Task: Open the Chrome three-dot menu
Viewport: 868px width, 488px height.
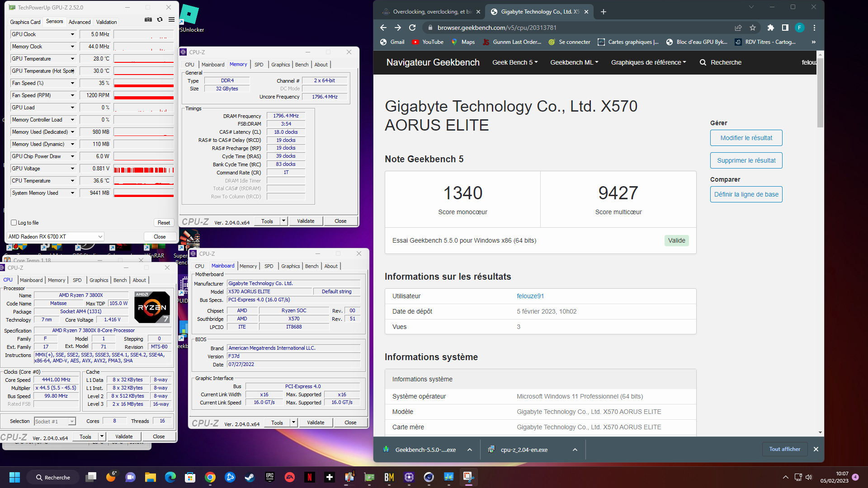Action: click(x=814, y=28)
